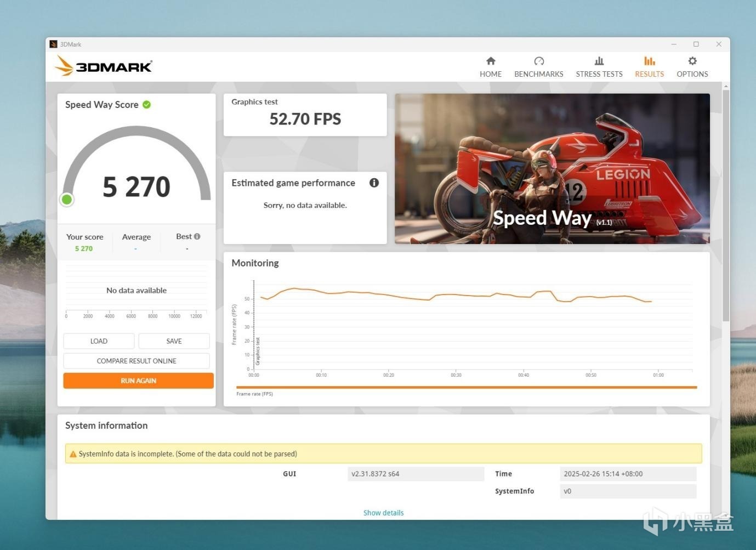Open the Stress Tests chart icon
The image size is (756, 550).
tap(599, 61)
